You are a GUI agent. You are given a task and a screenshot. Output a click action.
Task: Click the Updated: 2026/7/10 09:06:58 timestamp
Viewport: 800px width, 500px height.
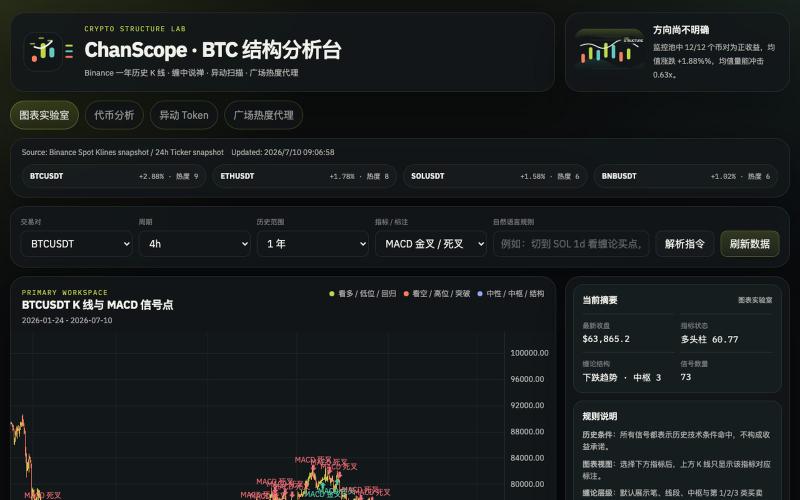tap(283, 152)
